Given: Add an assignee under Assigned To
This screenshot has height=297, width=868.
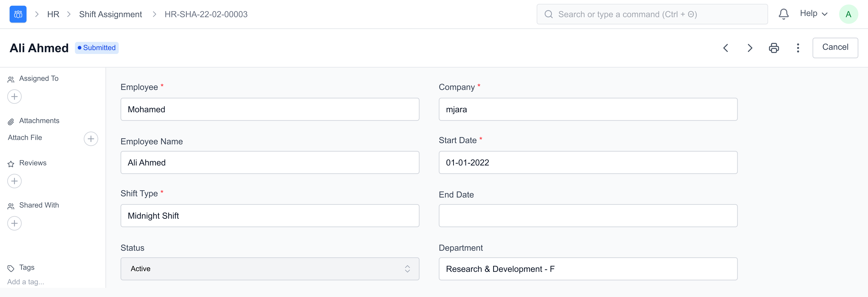Looking at the screenshot, I should pos(14,97).
